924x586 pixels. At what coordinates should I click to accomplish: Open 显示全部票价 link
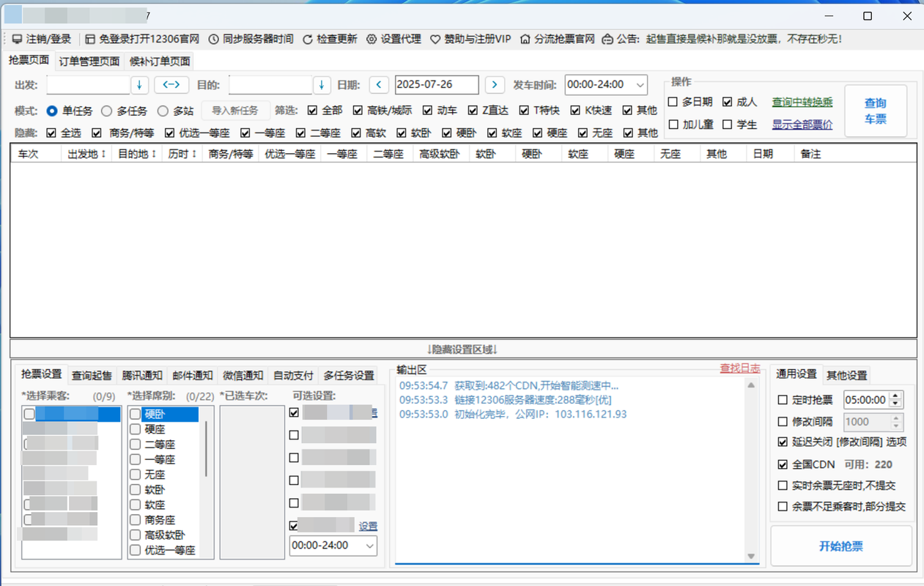pos(802,125)
